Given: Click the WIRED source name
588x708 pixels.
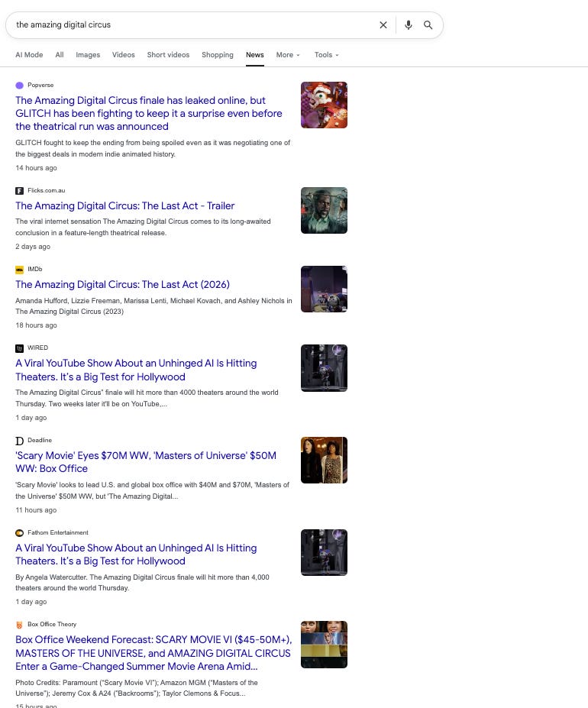Looking at the screenshot, I should tap(38, 348).
